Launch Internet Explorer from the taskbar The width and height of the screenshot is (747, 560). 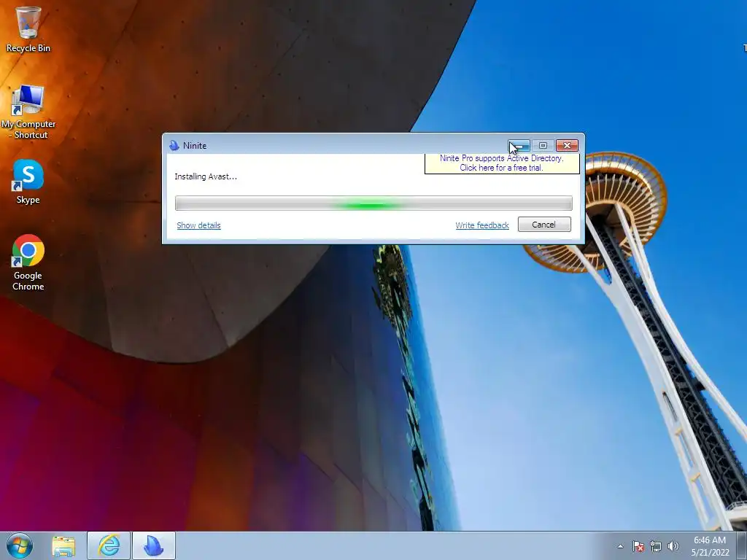tap(109, 546)
